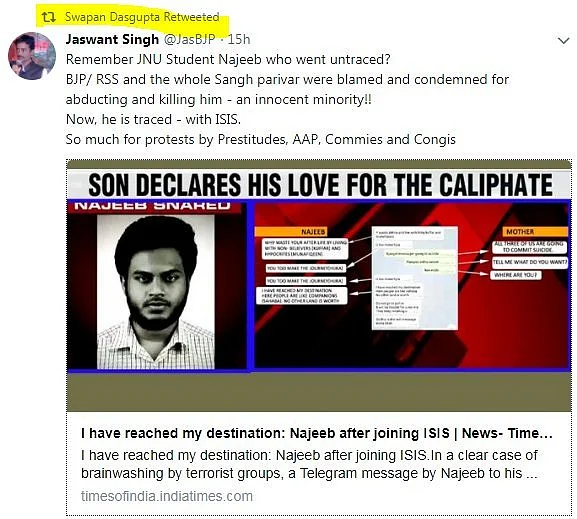Click the article description text about brainwashing
577x519 pixels.
click(309, 464)
